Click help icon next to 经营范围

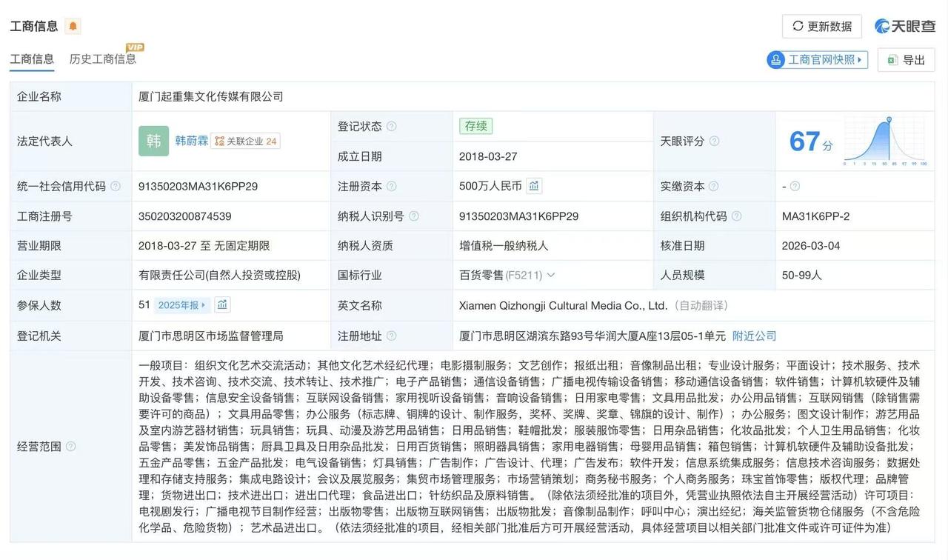[x=71, y=447]
